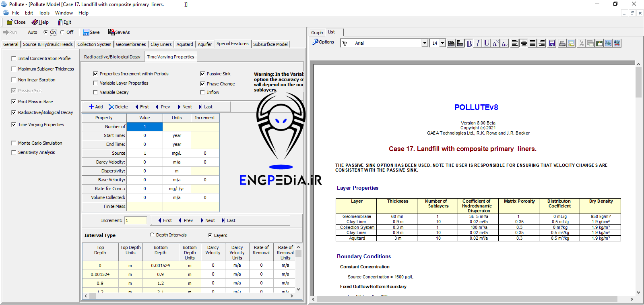Click the printer icon in report toolbar
This screenshot has width=644, height=305.
tap(562, 43)
